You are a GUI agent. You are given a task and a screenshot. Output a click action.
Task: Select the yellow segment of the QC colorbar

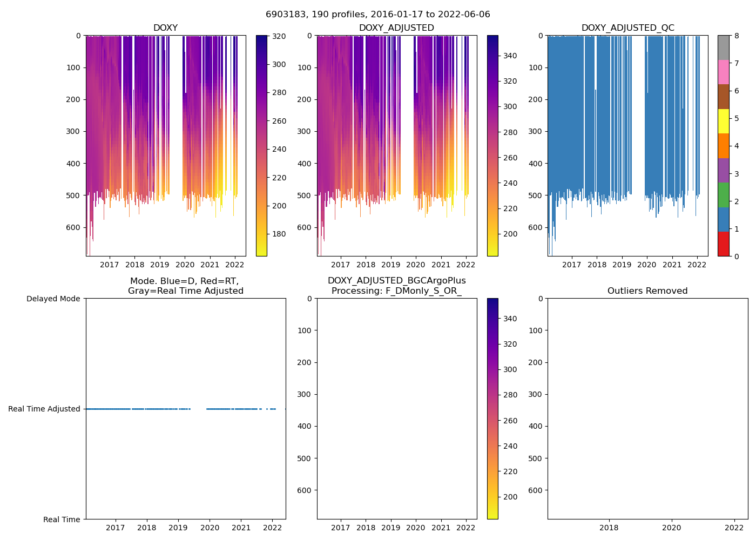point(723,121)
